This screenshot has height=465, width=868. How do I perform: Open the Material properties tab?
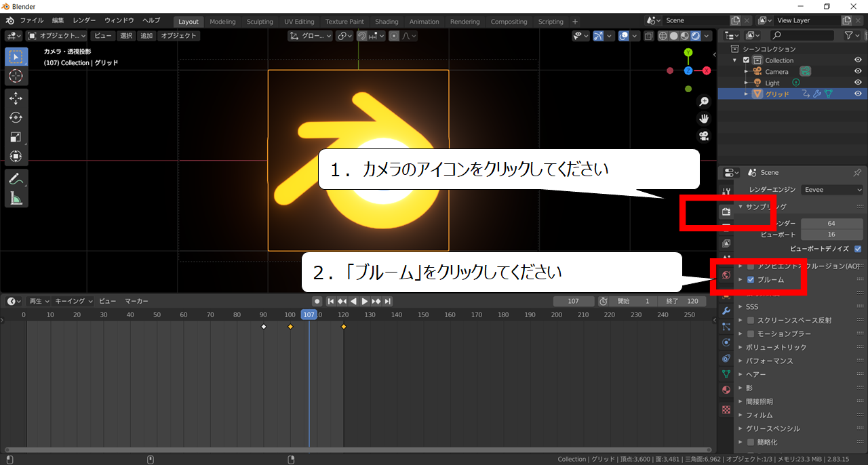[x=726, y=390]
